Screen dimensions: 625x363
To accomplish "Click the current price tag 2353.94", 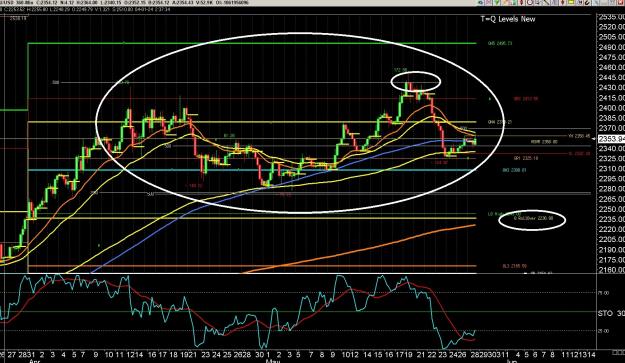I will pos(610,139).
